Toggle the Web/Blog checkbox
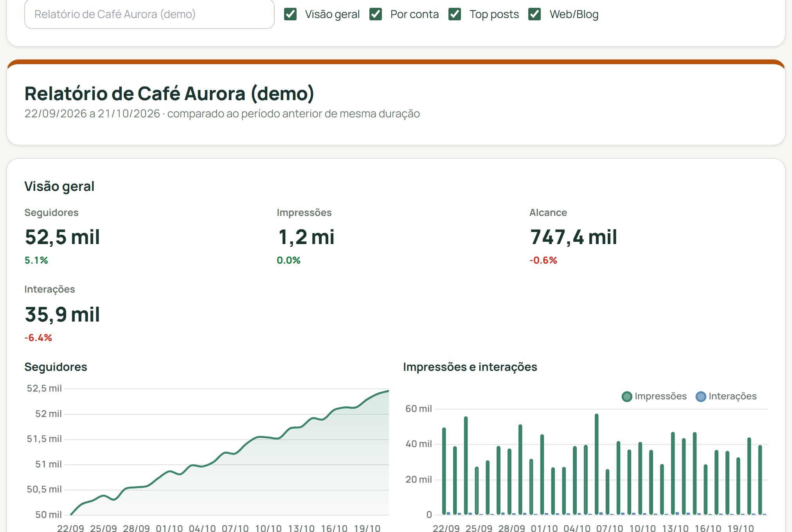Image resolution: width=792 pixels, height=532 pixels. (x=535, y=14)
